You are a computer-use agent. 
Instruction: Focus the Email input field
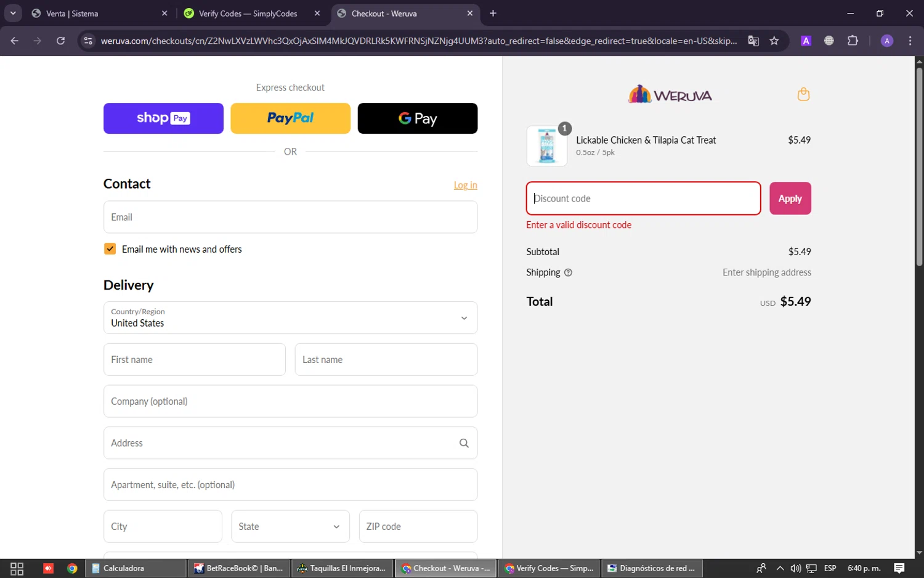point(290,217)
